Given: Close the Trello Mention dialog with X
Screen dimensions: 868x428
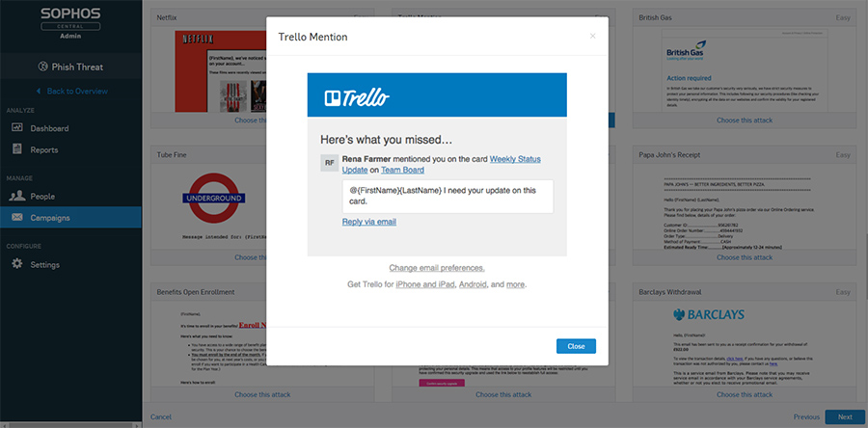Looking at the screenshot, I should (592, 37).
